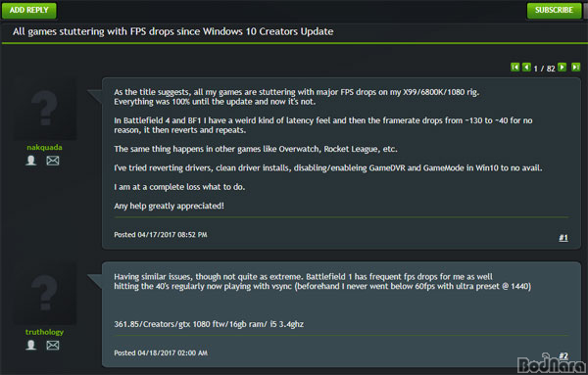The width and height of the screenshot is (588, 375).
Task: Open nakquada's profile person icon
Action: (31, 161)
